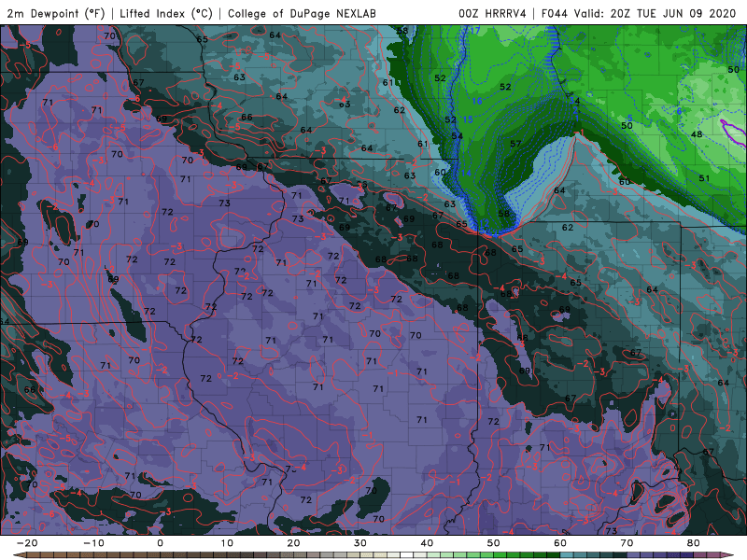The height and width of the screenshot is (560, 747).
Task: Click the blue '16' contour label
Action: [477, 101]
